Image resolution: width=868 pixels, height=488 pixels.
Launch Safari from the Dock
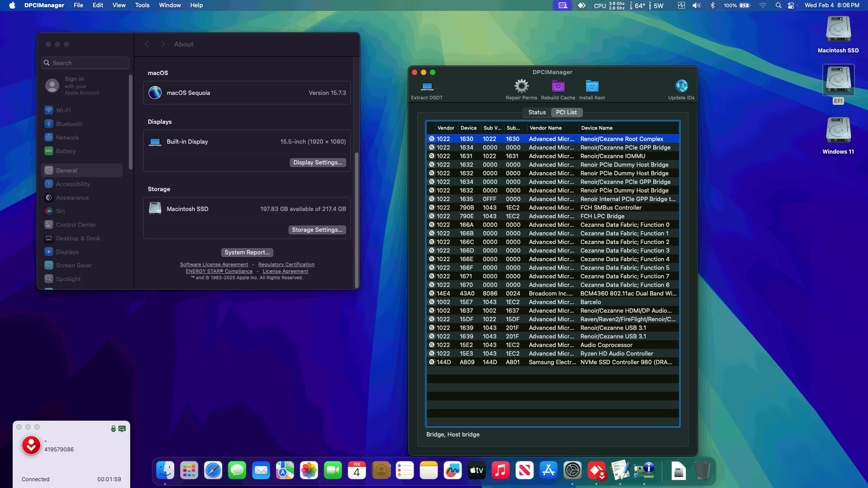coord(213,470)
